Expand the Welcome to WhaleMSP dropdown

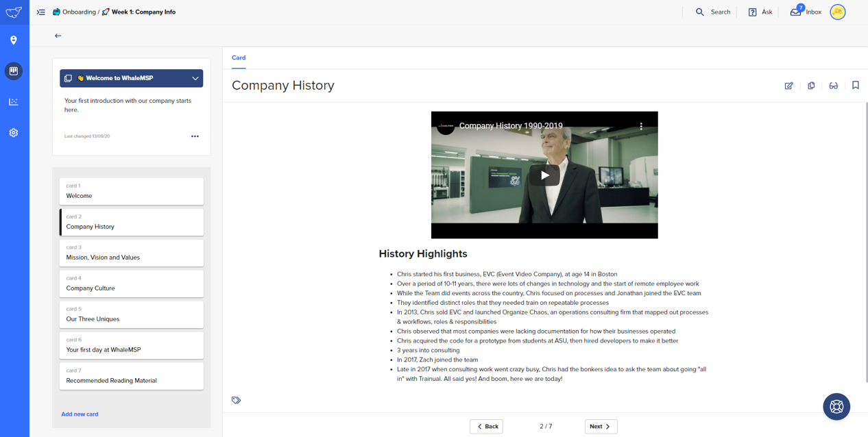[x=195, y=79]
